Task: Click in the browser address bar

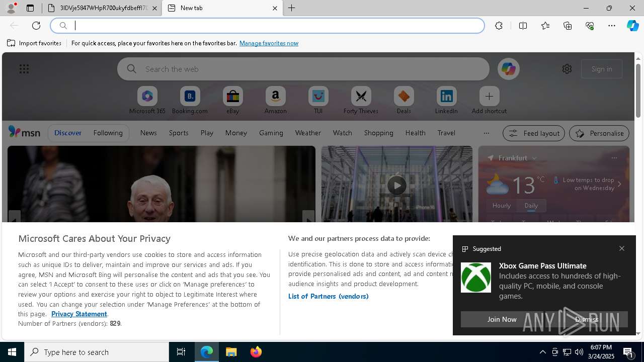Action: tap(268, 26)
